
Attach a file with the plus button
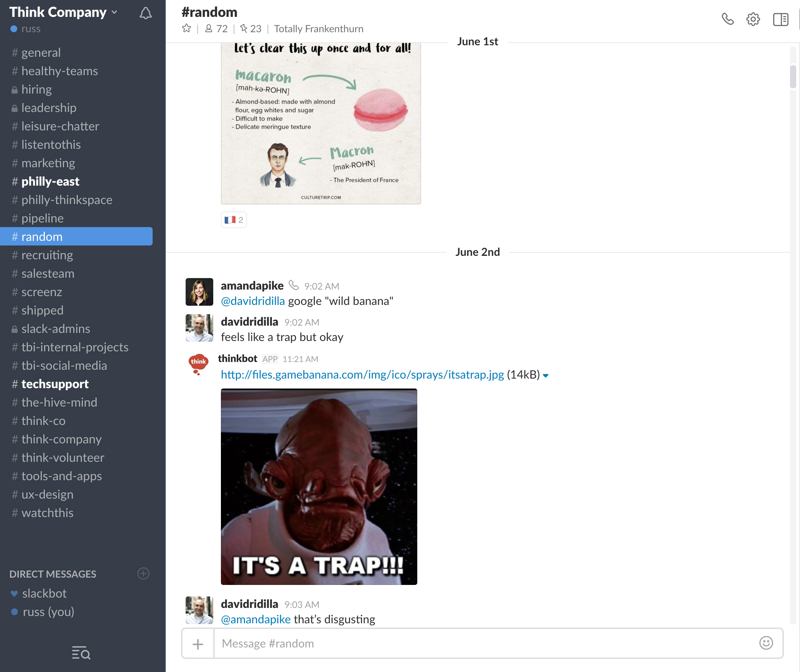click(198, 644)
